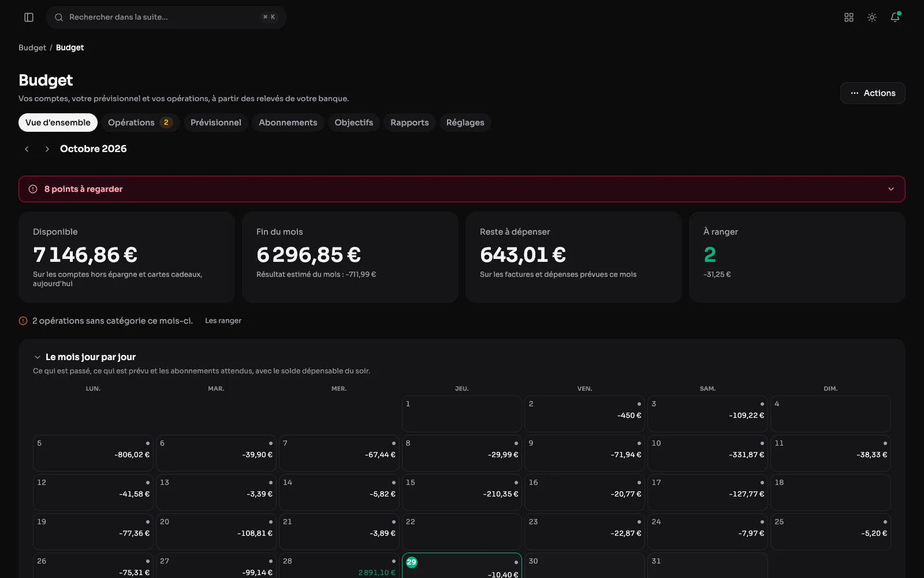Select the Vue d'ensemble tab

(58, 123)
